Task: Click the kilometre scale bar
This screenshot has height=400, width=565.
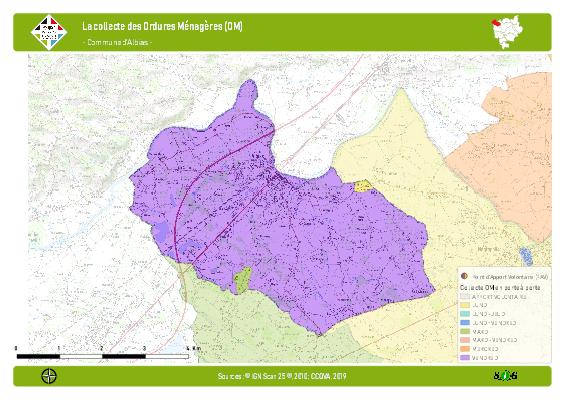Action: tap(103, 356)
